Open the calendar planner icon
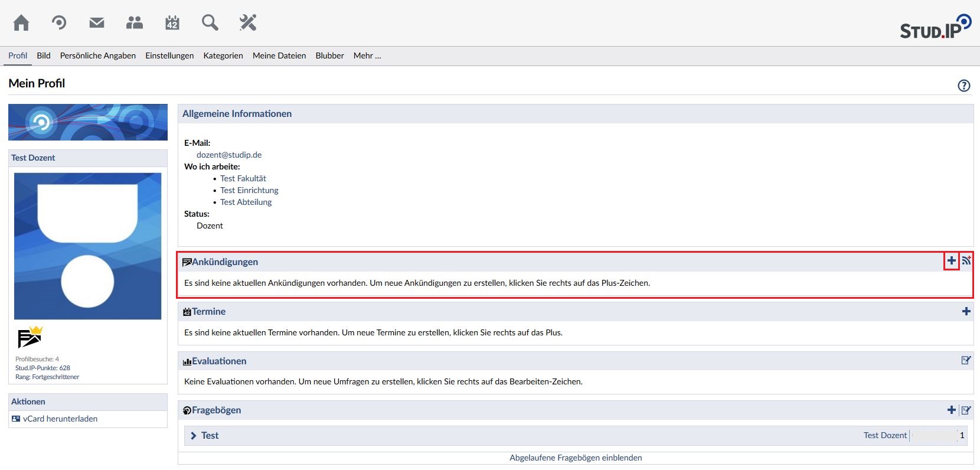Image resolution: width=980 pixels, height=470 pixels. coord(172,23)
